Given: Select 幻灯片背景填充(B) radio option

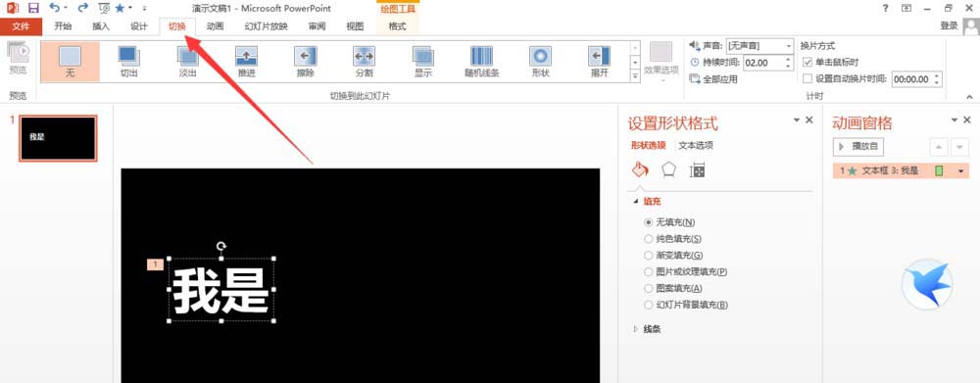Looking at the screenshot, I should [x=648, y=305].
